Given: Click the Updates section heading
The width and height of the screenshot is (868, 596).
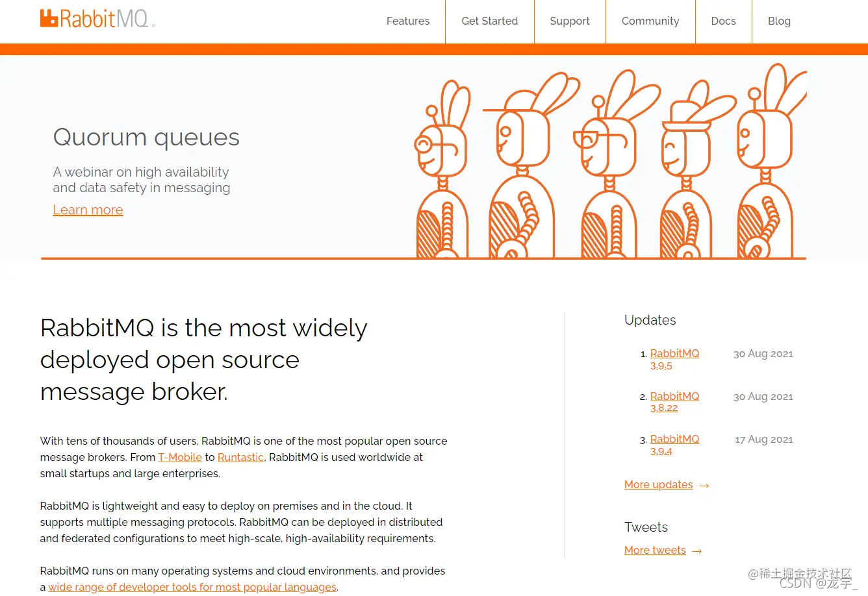Looking at the screenshot, I should [650, 320].
